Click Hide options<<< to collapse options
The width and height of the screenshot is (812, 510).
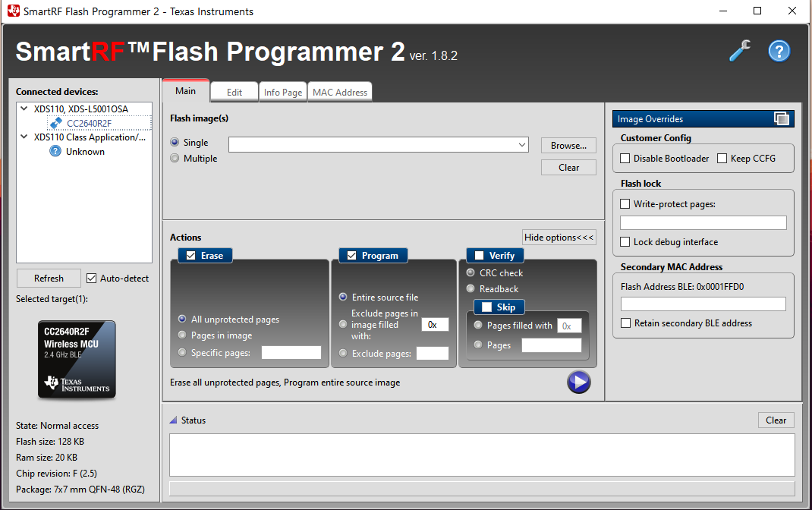tap(559, 237)
